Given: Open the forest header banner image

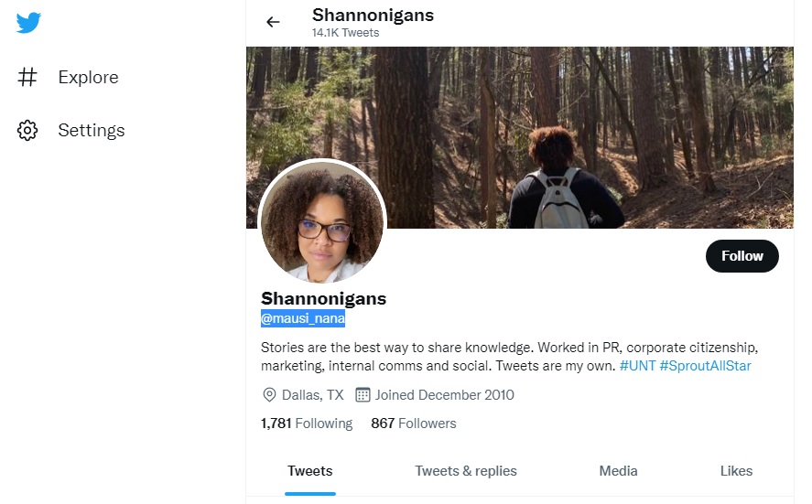Looking at the screenshot, I should [519, 137].
